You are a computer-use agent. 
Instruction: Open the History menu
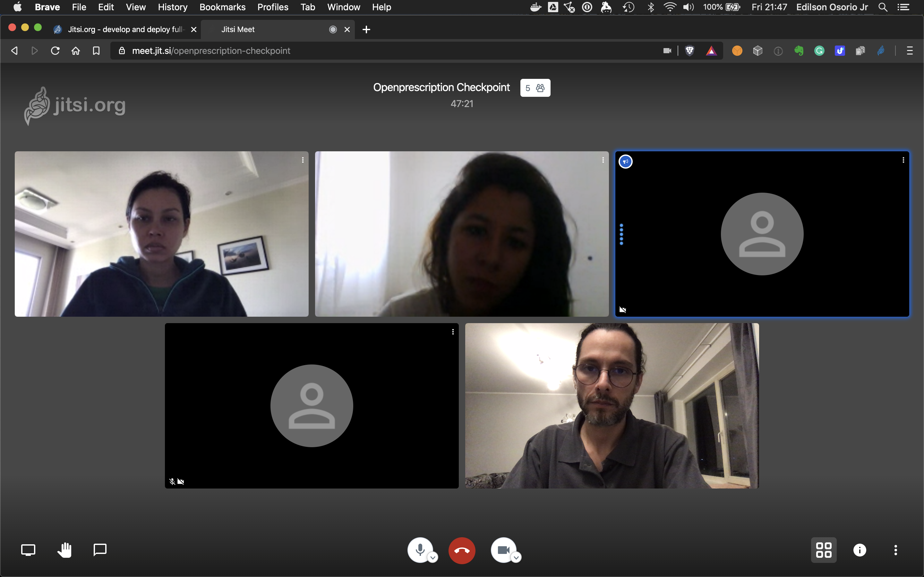(173, 7)
